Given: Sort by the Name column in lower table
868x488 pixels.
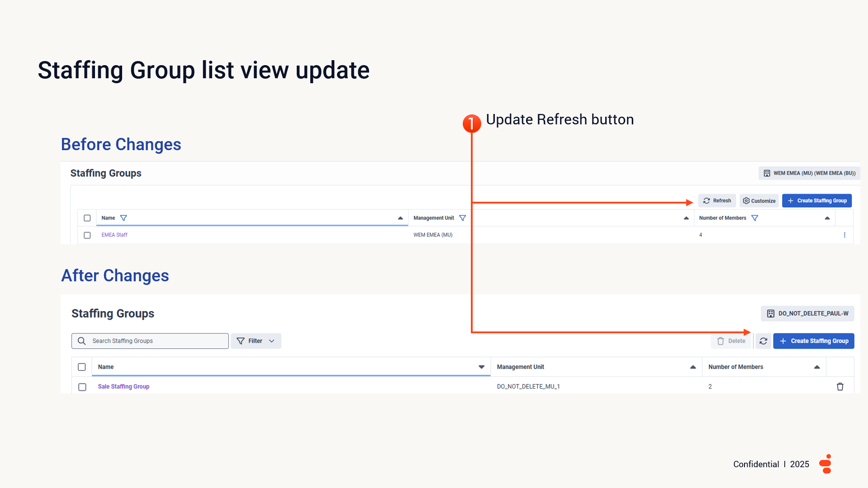Looking at the screenshot, I should pyautogui.click(x=481, y=367).
